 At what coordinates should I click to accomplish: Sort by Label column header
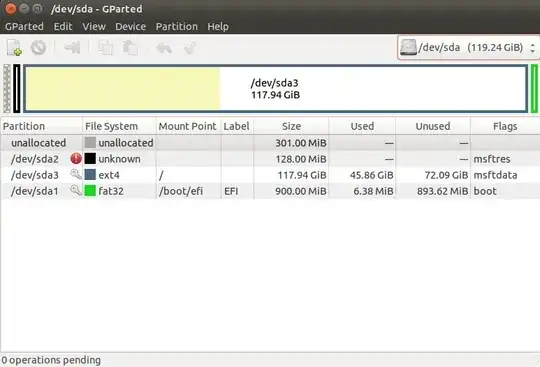pyautogui.click(x=237, y=126)
